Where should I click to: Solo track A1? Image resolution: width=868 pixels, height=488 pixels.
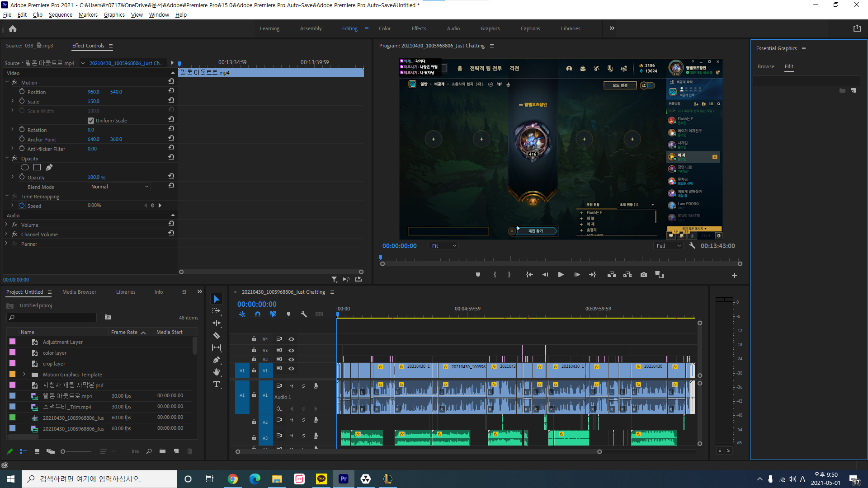pos(303,386)
